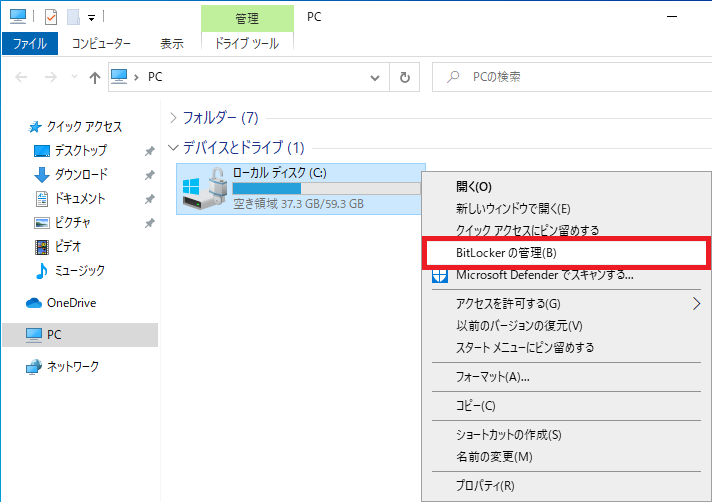The image size is (712, 502).
Task: Choose コピー(C) from the context menu
Action: [x=566, y=406]
